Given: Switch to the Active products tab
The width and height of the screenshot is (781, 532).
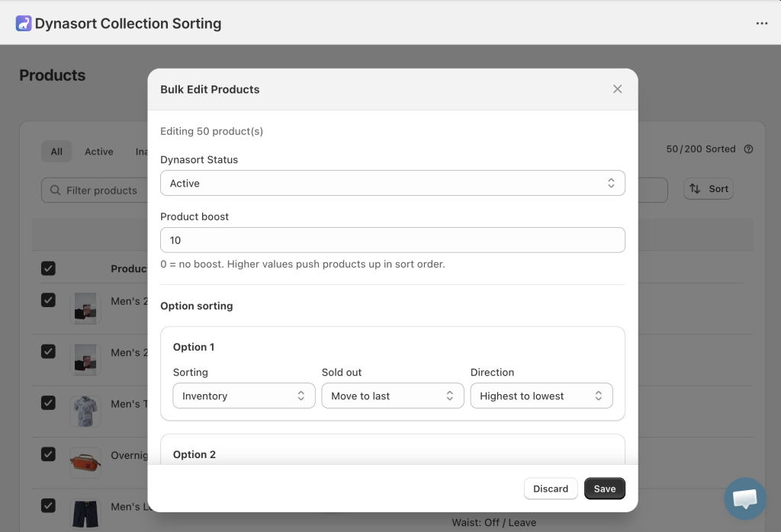Looking at the screenshot, I should 99,152.
